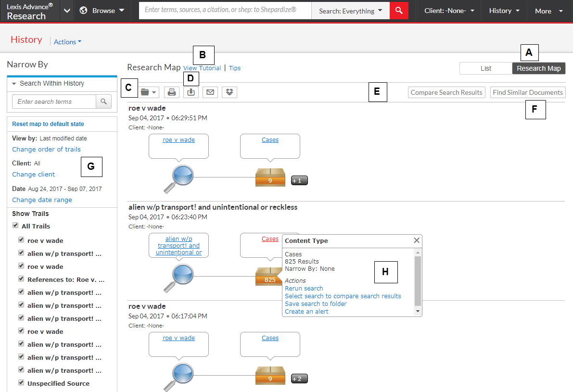
Task: Close the Content Type popup
Action: [x=417, y=240]
